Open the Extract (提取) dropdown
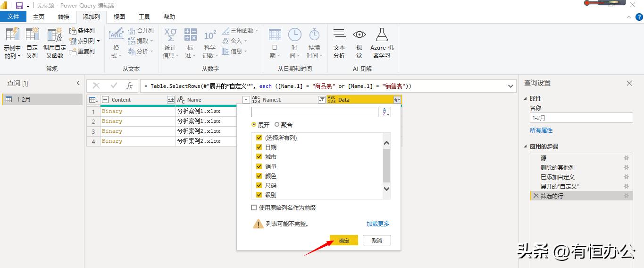This screenshot has width=644, height=268. coord(141,41)
